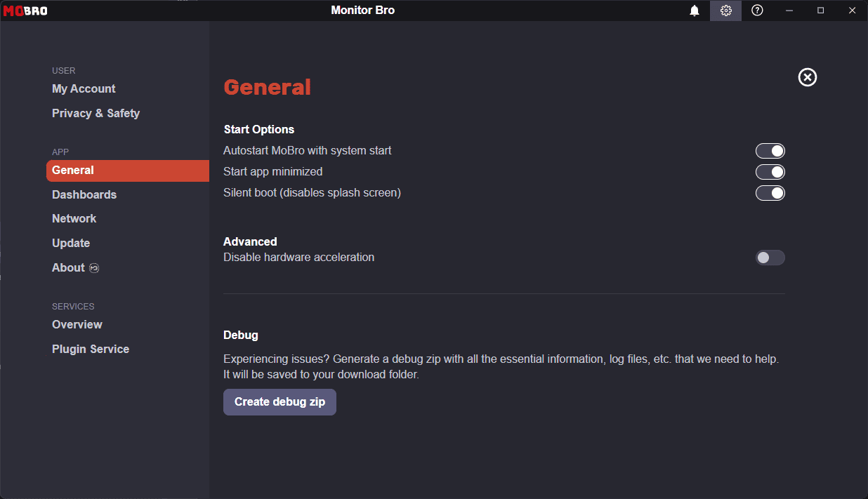Viewport: 868px width, 499px height.
Task: Dismiss settings with the circled X icon
Action: [807, 77]
